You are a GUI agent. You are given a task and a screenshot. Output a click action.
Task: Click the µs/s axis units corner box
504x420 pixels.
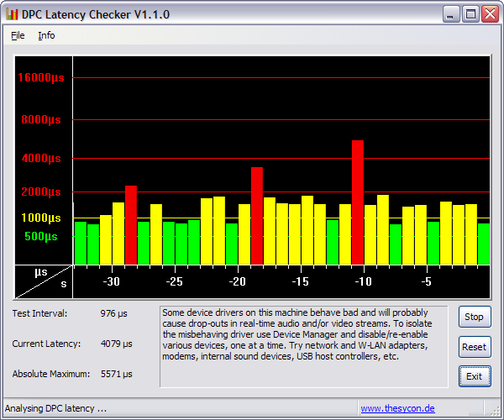pos(44,282)
